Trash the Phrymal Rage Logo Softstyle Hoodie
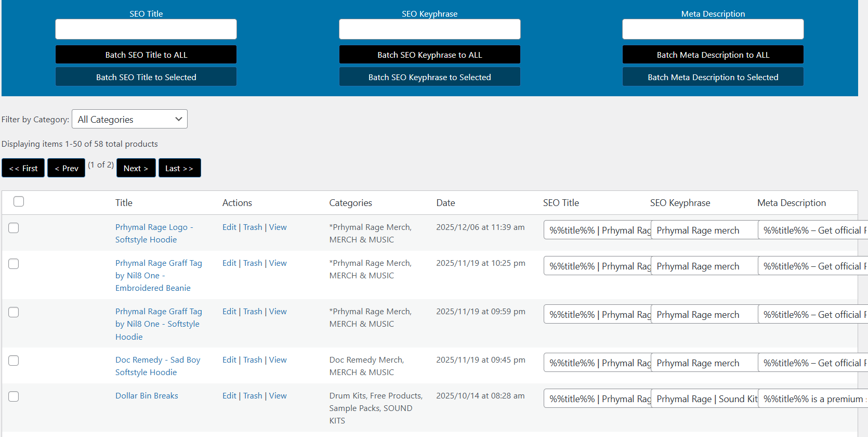The height and width of the screenshot is (437, 868). click(253, 227)
